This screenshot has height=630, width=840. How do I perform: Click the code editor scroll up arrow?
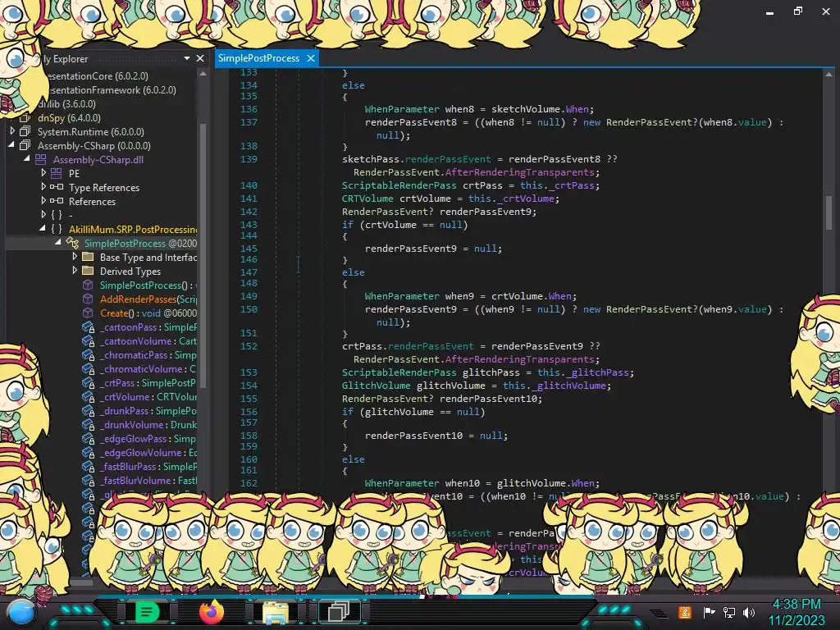tap(829, 75)
